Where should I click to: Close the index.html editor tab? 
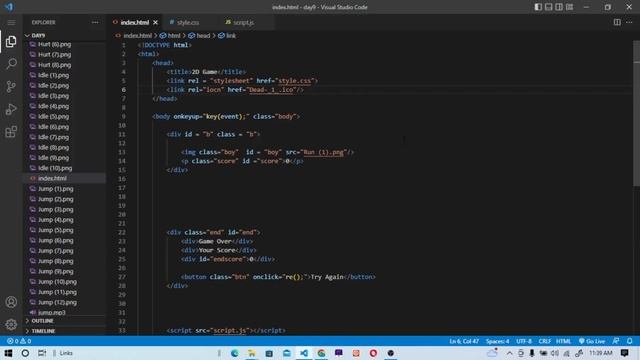point(156,22)
